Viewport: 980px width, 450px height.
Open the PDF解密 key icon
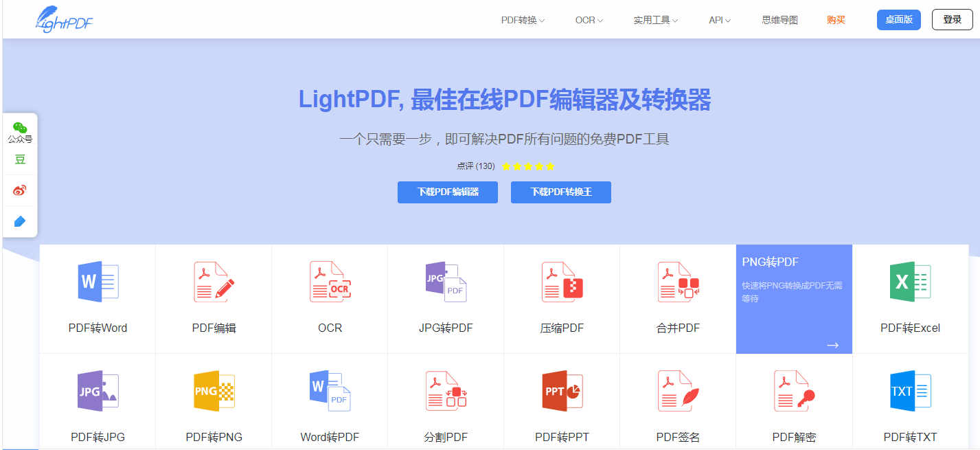pyautogui.click(x=794, y=391)
